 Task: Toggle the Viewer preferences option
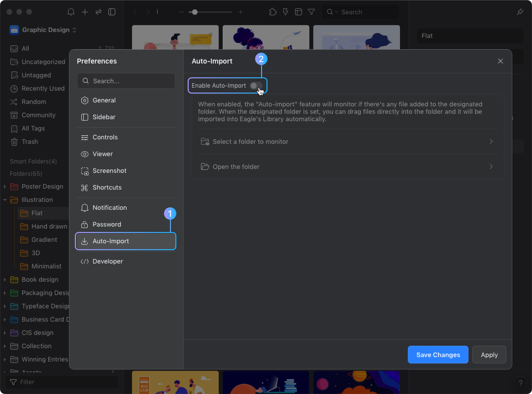[x=102, y=154]
